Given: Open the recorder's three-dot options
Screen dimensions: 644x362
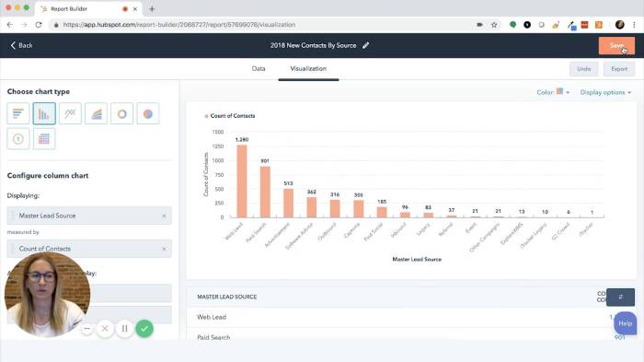Looking at the screenshot, I should click(86, 328).
